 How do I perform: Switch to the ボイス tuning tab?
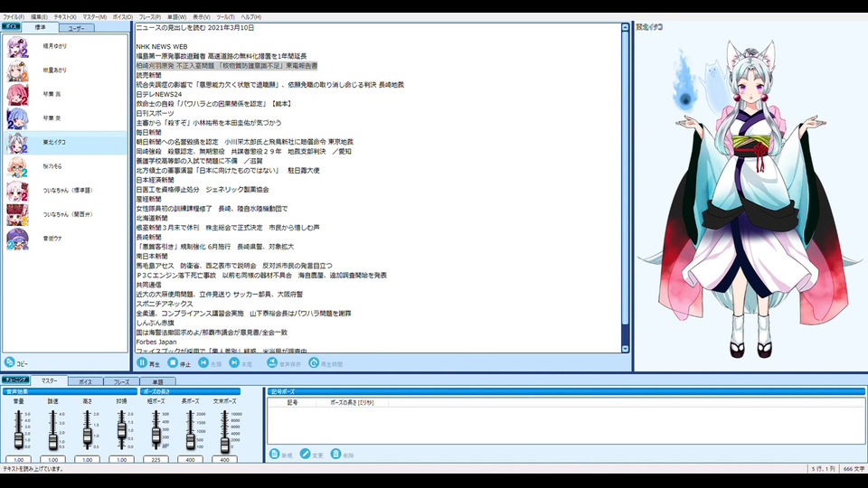click(86, 381)
